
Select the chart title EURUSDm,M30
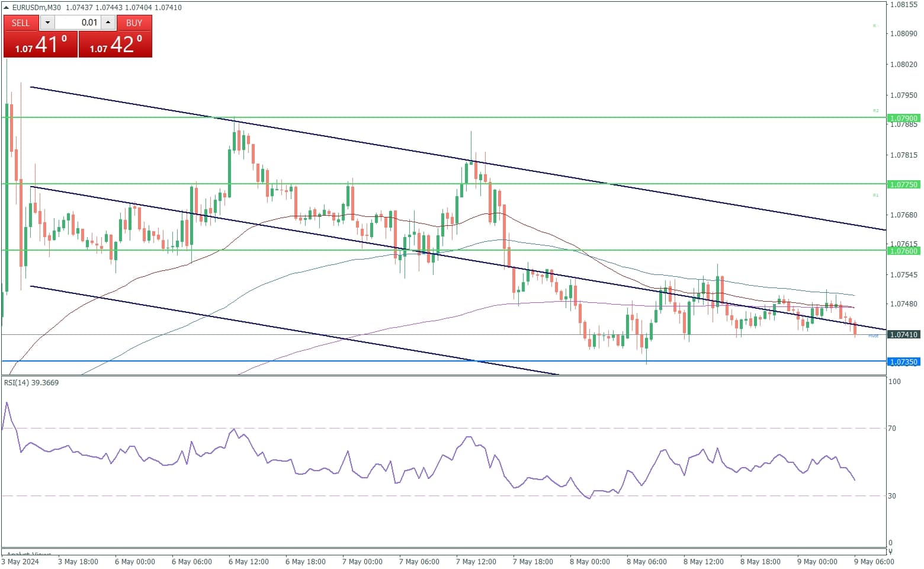pos(37,8)
